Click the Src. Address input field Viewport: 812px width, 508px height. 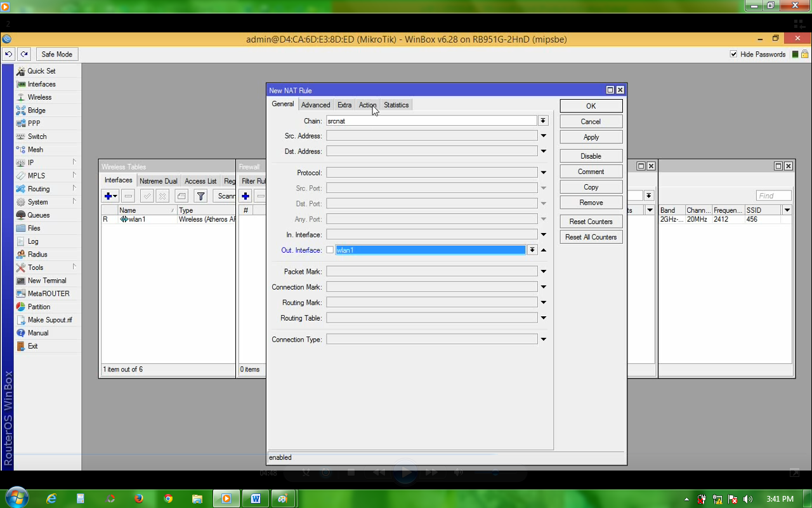click(432, 136)
